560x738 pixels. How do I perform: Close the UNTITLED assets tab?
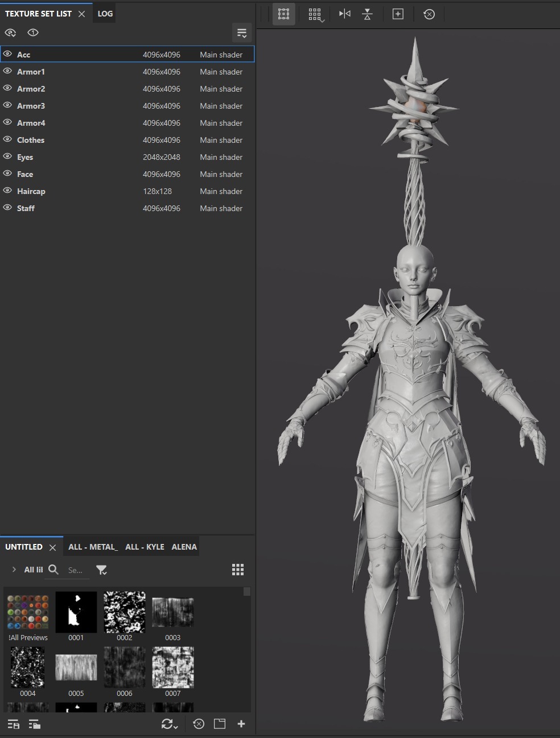click(x=52, y=547)
